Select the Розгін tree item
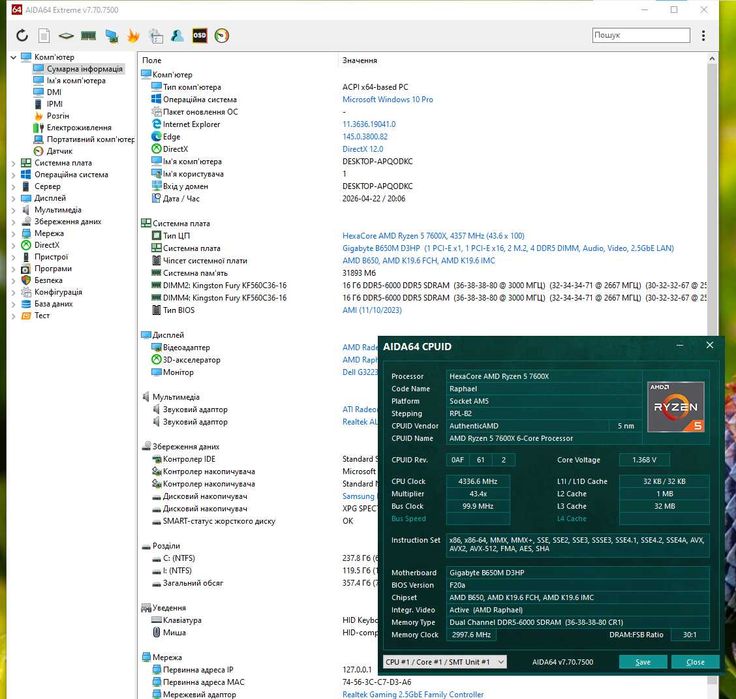The image size is (736, 699). tap(58, 116)
